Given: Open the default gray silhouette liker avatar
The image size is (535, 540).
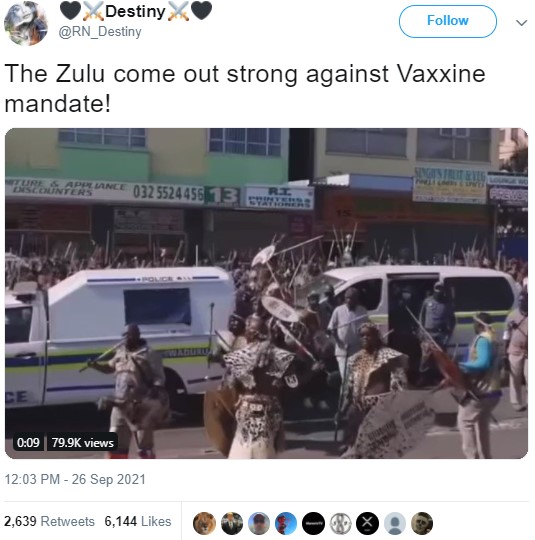Looking at the screenshot, I should [x=395, y=523].
